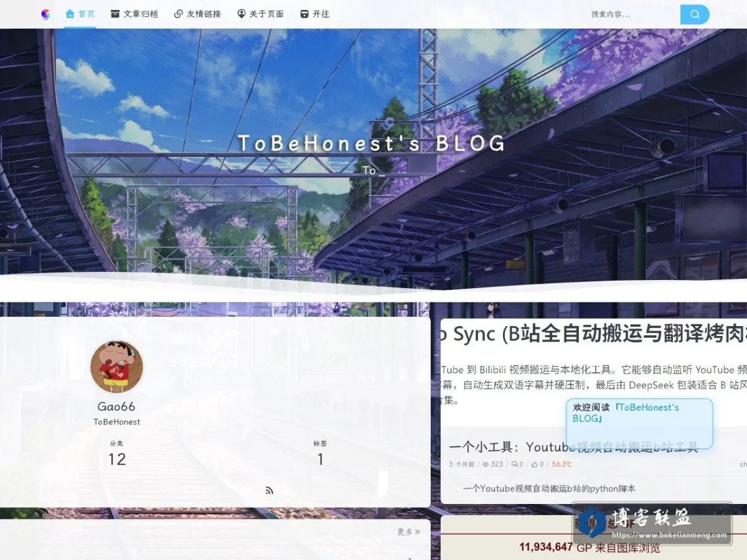Screen dimensions: 747x560
Task: Open the 首页 home tab
Action: click(x=80, y=14)
